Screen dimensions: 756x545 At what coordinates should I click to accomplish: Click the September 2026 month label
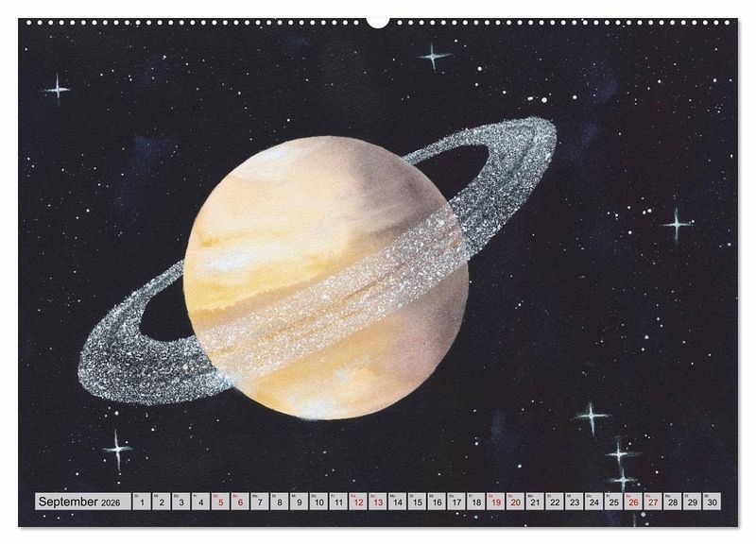point(83,502)
